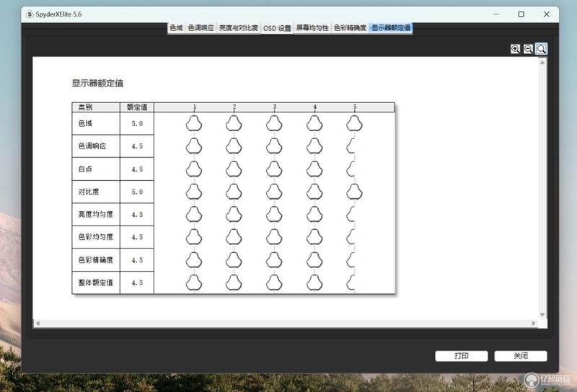Click the zoom in magnifier icon

coord(515,49)
